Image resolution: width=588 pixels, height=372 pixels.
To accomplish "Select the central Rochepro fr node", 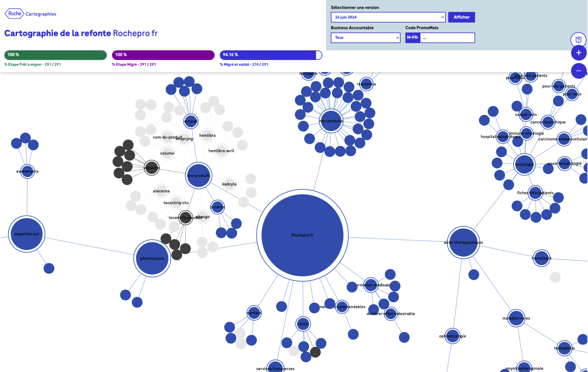I will pos(302,235).
